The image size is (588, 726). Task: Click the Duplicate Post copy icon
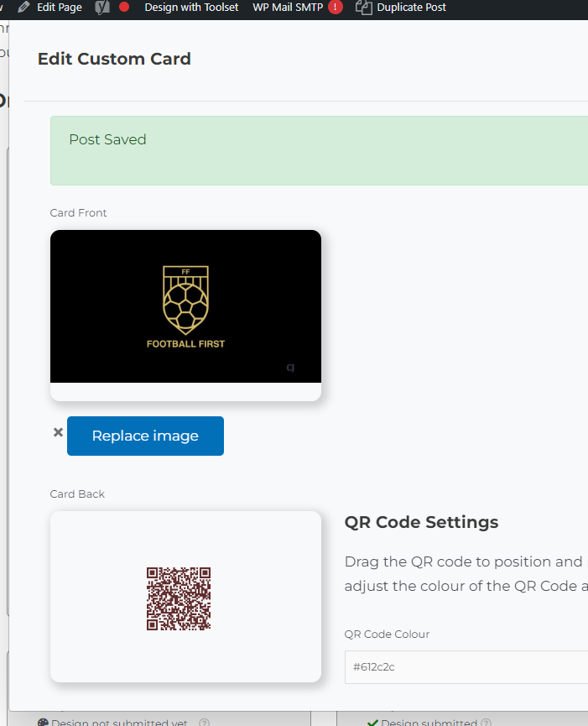364,8
